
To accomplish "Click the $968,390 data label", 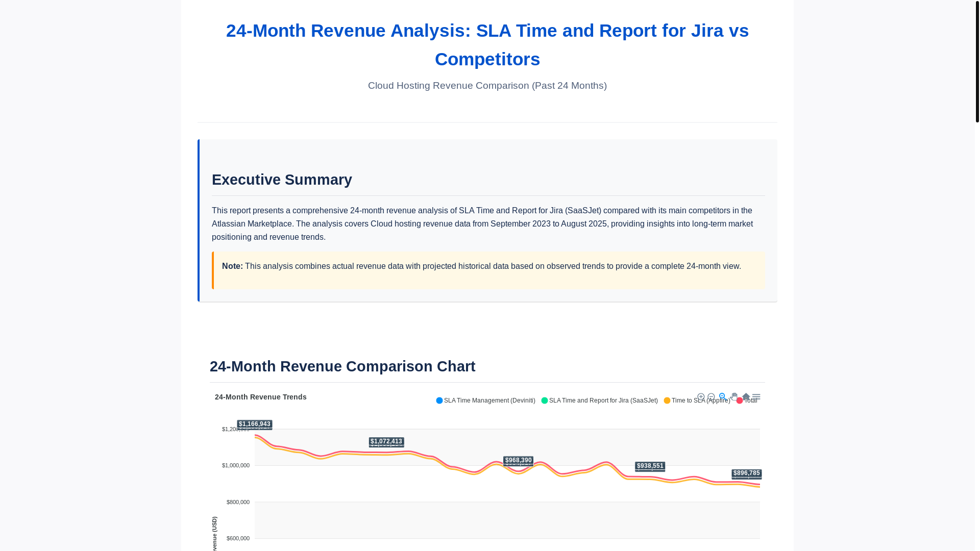I will [x=519, y=460].
